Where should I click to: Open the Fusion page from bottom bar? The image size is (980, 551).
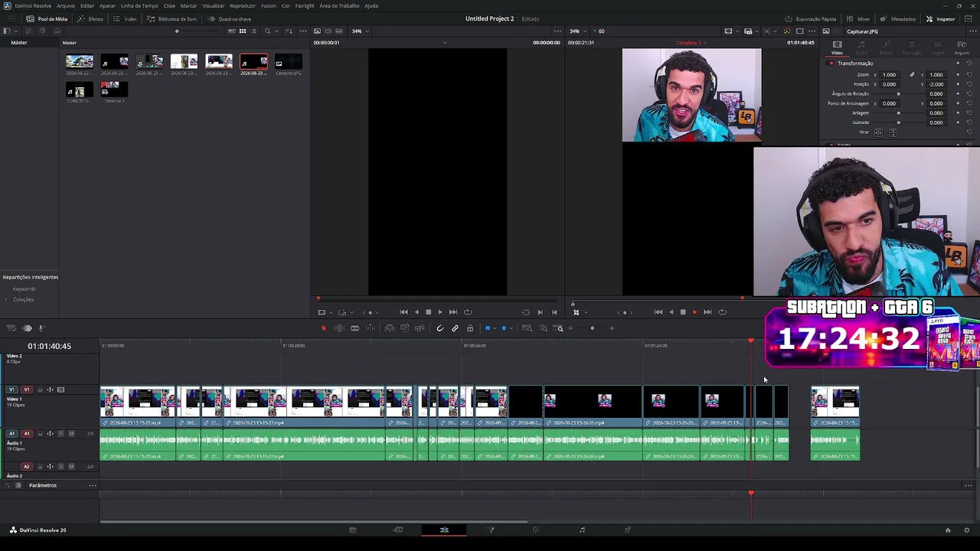pos(491,530)
